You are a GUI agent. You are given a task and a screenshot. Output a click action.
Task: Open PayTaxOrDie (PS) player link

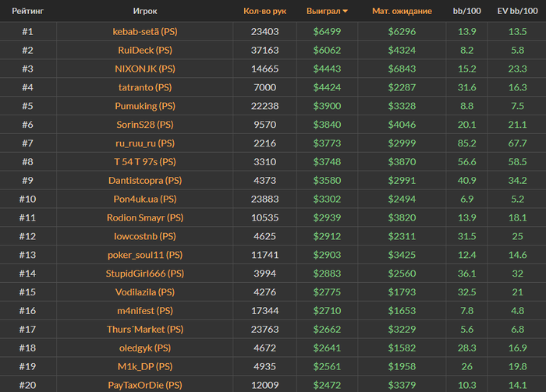145,385
